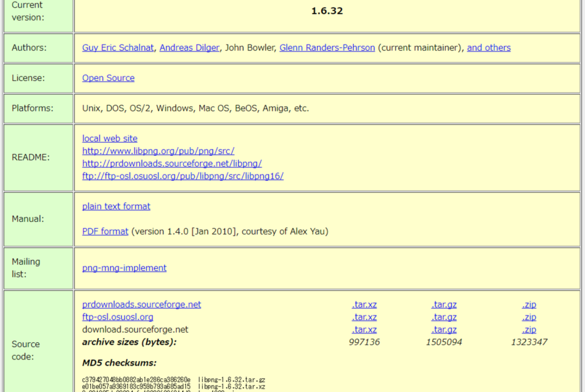Screen dimensions: 585x392
Task: Download .tar.xz from download.sourceforge.net row
Action: click(364, 330)
